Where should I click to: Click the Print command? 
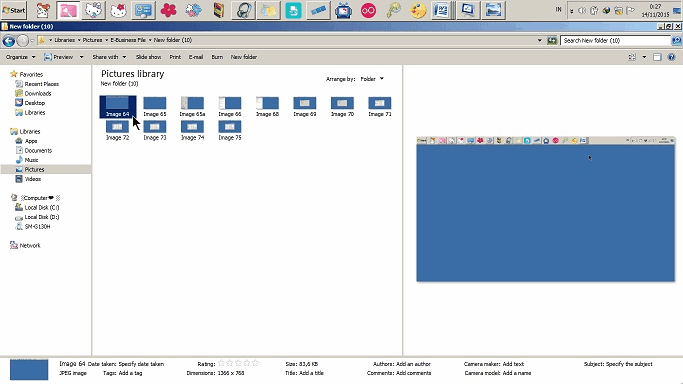point(175,57)
